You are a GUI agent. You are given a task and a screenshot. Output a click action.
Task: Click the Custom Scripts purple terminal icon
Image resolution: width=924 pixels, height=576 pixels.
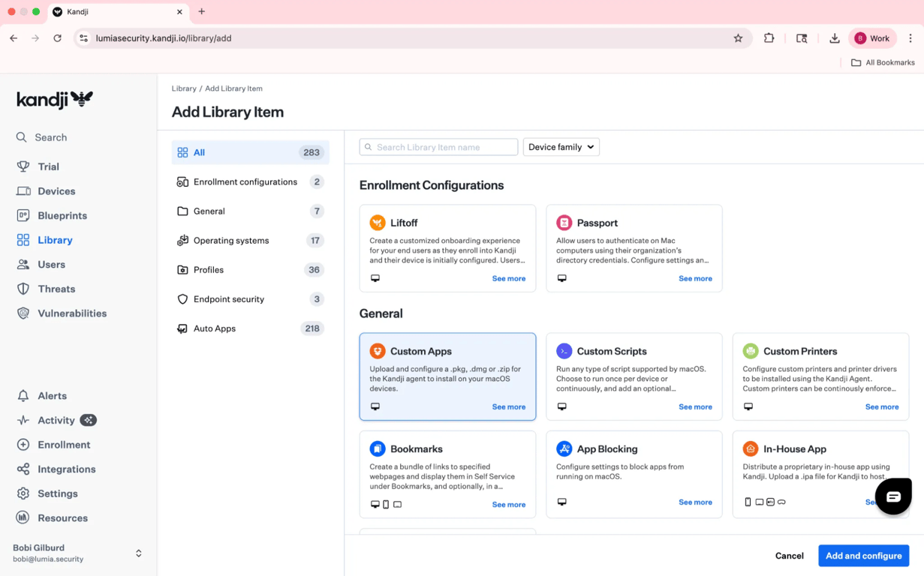pyautogui.click(x=564, y=351)
